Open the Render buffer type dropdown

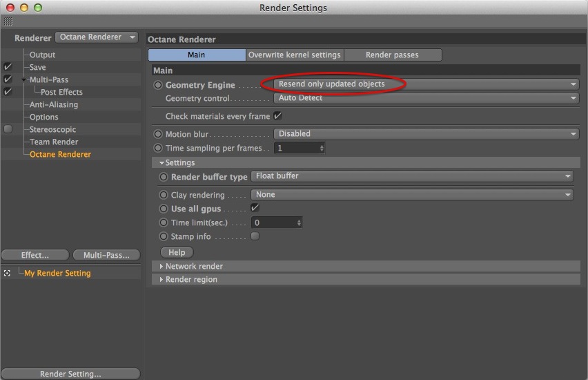[x=412, y=176]
